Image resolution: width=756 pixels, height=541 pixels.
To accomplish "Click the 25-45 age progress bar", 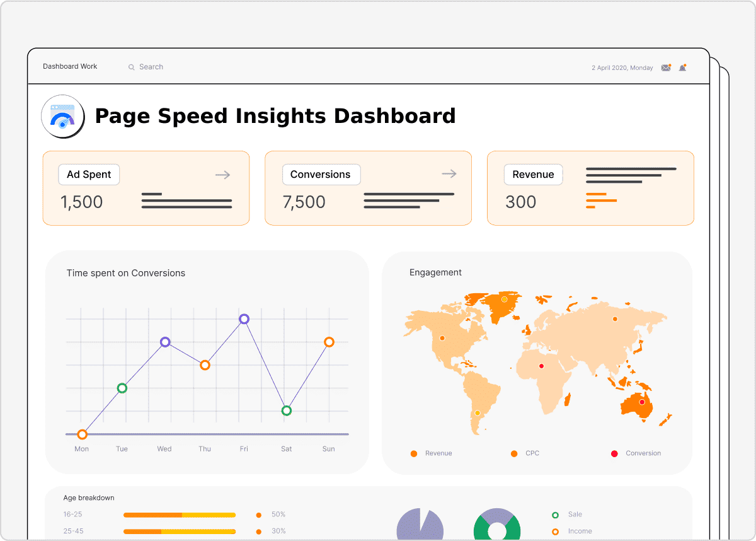I will (x=180, y=532).
